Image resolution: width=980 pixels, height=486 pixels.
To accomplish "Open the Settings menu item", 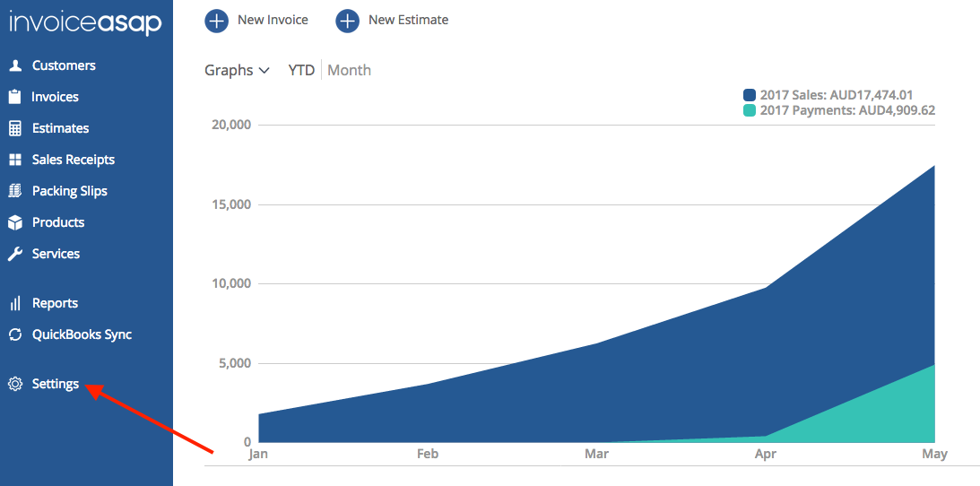I will pos(56,384).
